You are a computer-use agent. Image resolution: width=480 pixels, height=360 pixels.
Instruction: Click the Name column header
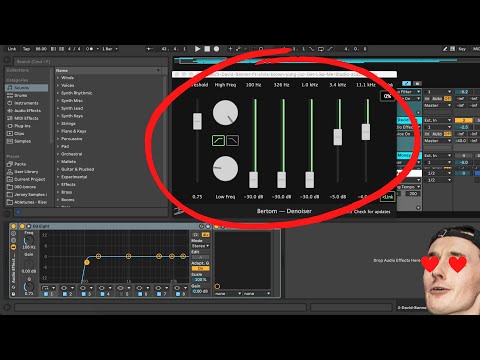coord(108,71)
